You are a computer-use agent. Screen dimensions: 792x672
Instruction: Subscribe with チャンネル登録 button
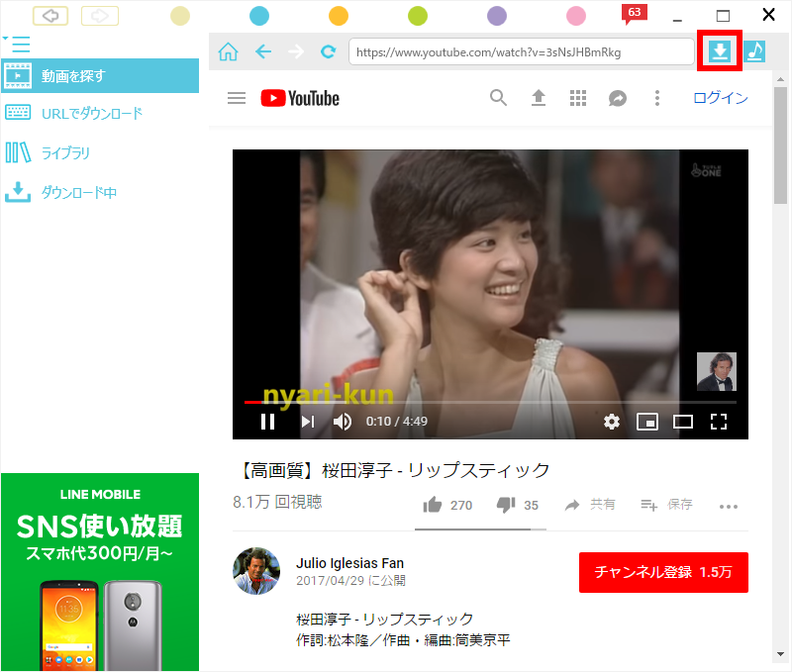pyautogui.click(x=663, y=572)
